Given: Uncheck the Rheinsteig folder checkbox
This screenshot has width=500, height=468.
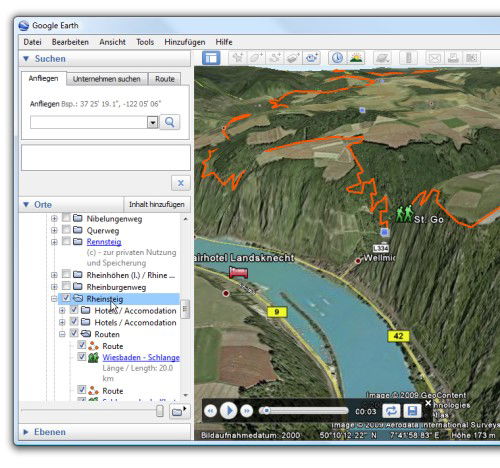Looking at the screenshot, I should pos(66,298).
